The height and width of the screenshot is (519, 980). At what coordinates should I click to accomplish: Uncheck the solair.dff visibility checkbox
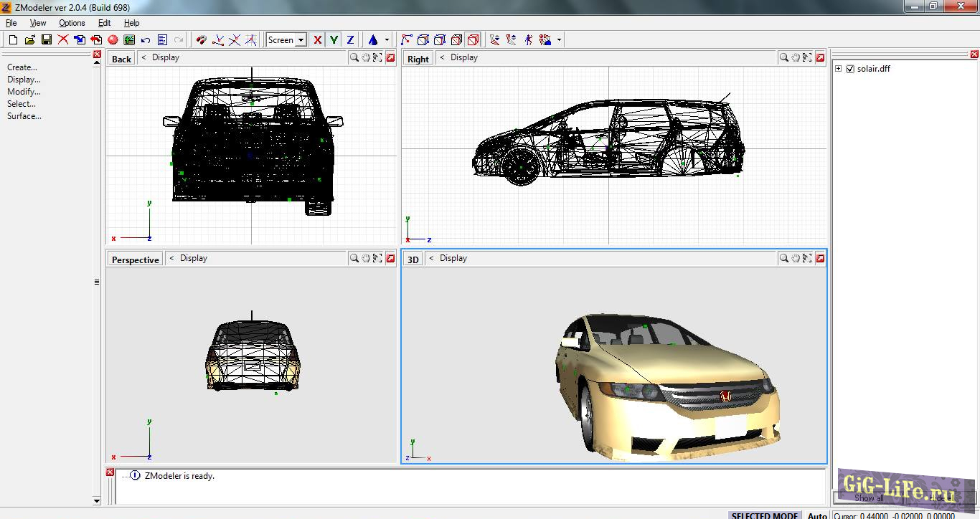pos(850,69)
